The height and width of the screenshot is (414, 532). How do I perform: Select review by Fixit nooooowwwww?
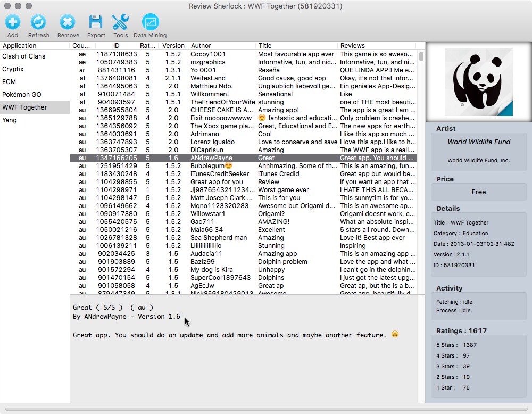point(244,118)
